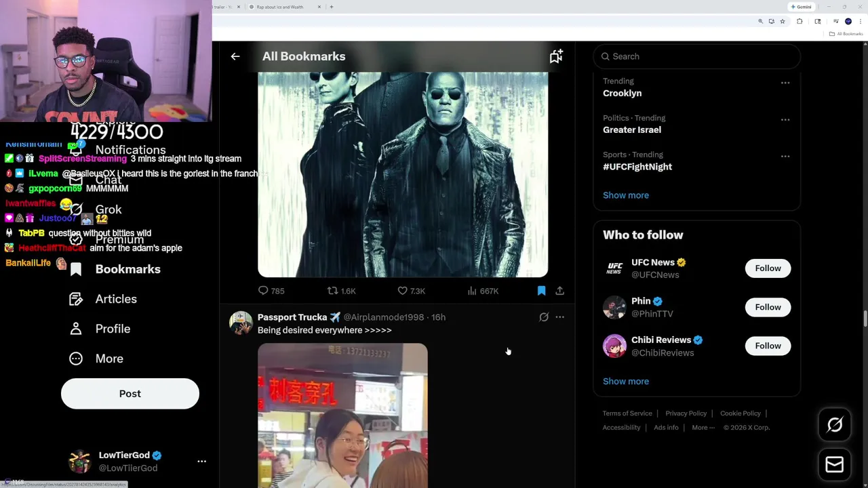Viewport: 868px width, 488px height.
Task: Remove the bookmark from the Matrix post
Action: (x=541, y=291)
